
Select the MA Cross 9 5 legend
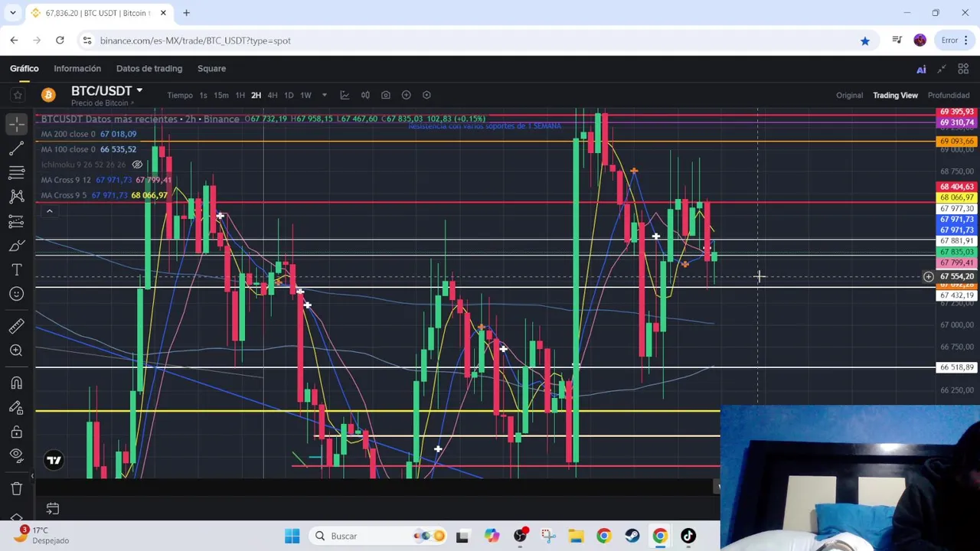103,195
